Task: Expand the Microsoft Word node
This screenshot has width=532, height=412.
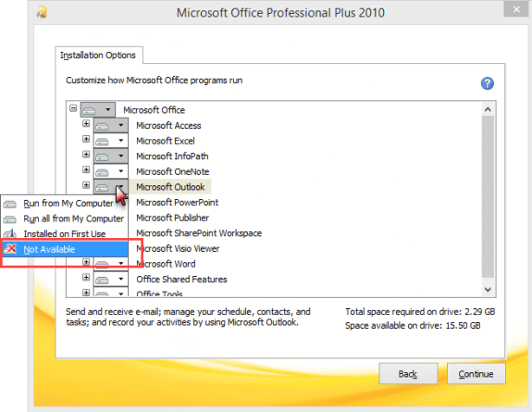Action: pos(86,262)
